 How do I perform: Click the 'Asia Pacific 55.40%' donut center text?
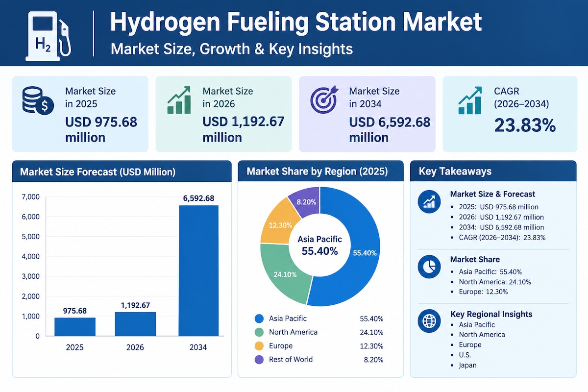pyautogui.click(x=320, y=245)
